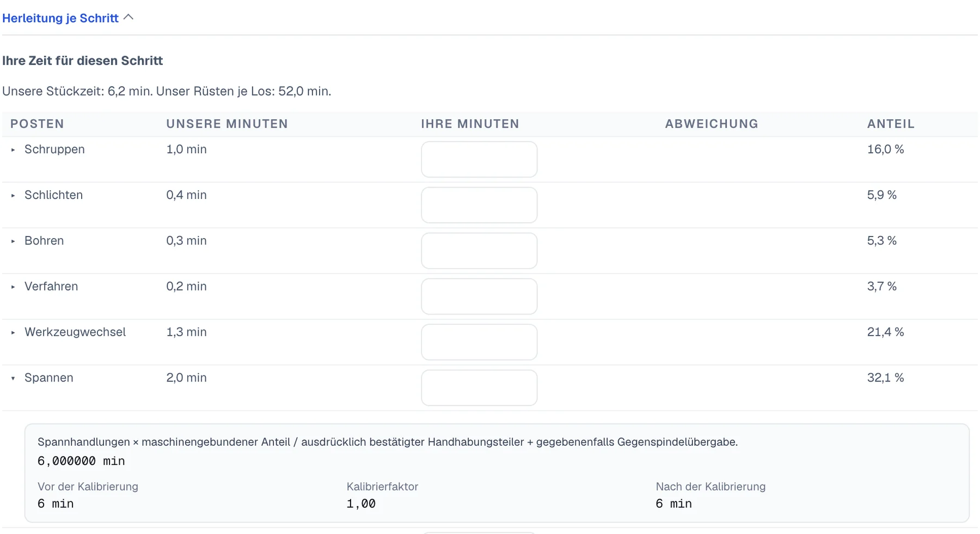Click the 32,1 % Anteil value

pos(885,378)
